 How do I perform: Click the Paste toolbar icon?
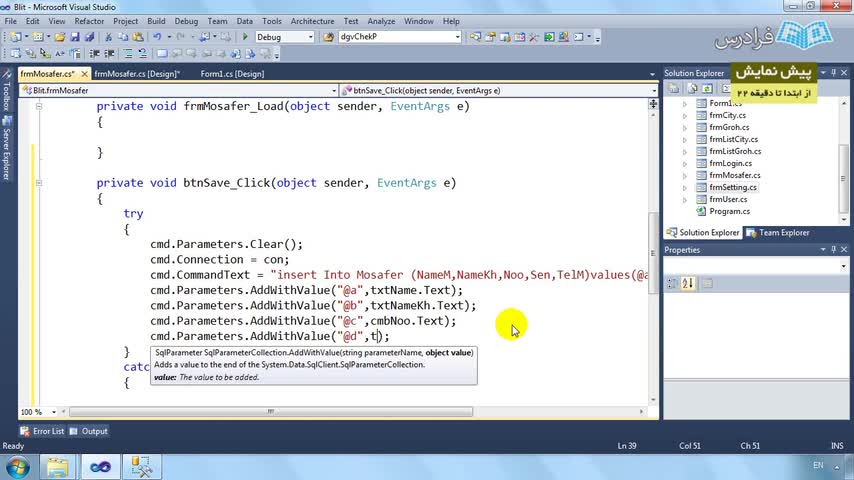click(x=138, y=37)
